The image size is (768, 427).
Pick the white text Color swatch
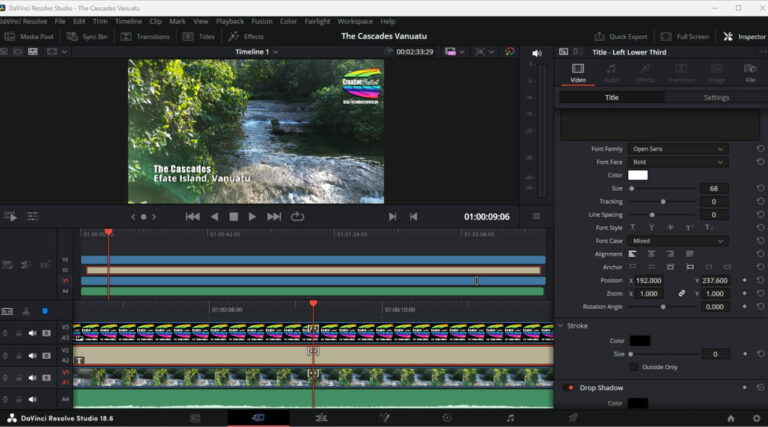[x=638, y=175]
